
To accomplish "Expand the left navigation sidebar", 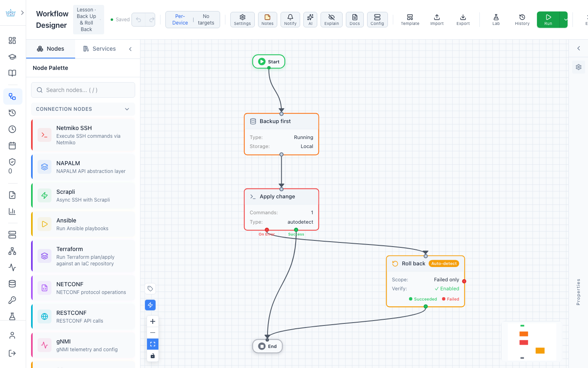I will tap(22, 13).
